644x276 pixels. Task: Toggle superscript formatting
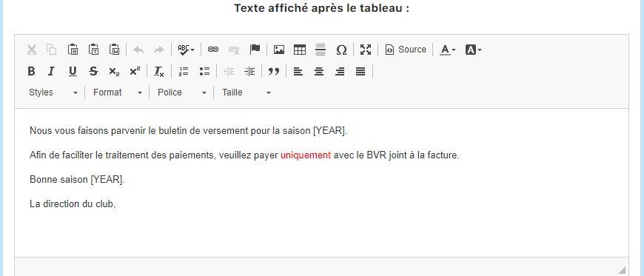[x=135, y=72]
